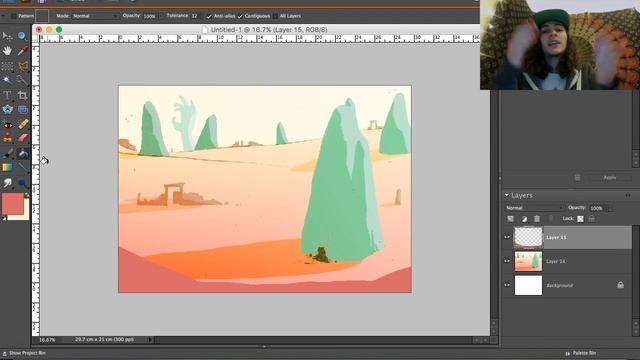Select the Line shape tool

22,168
